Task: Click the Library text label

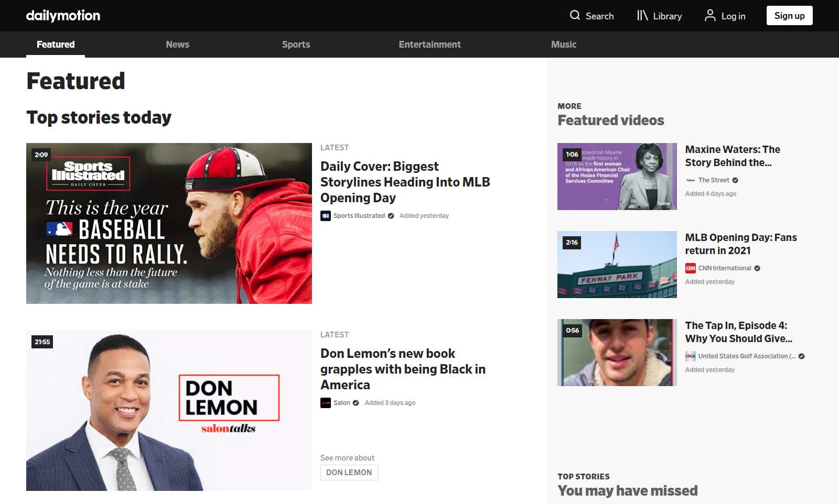Action: (668, 16)
